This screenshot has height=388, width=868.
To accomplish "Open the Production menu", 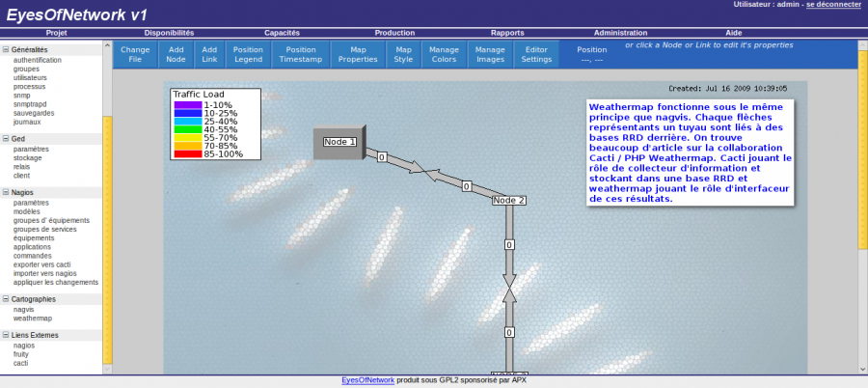I will (394, 33).
